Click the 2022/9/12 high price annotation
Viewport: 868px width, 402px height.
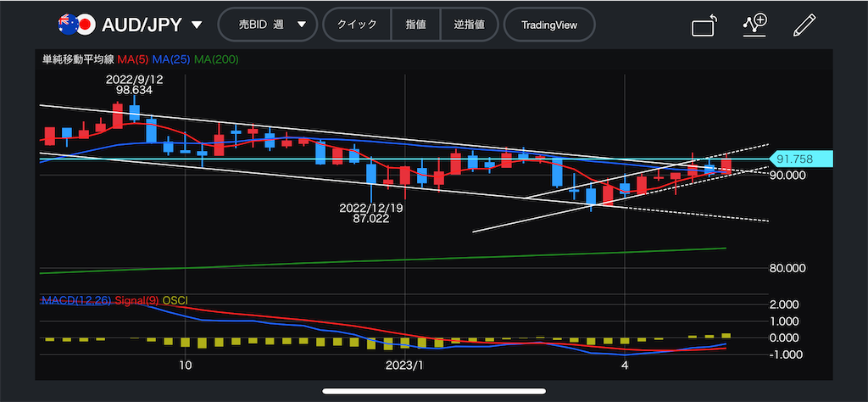[x=135, y=84]
